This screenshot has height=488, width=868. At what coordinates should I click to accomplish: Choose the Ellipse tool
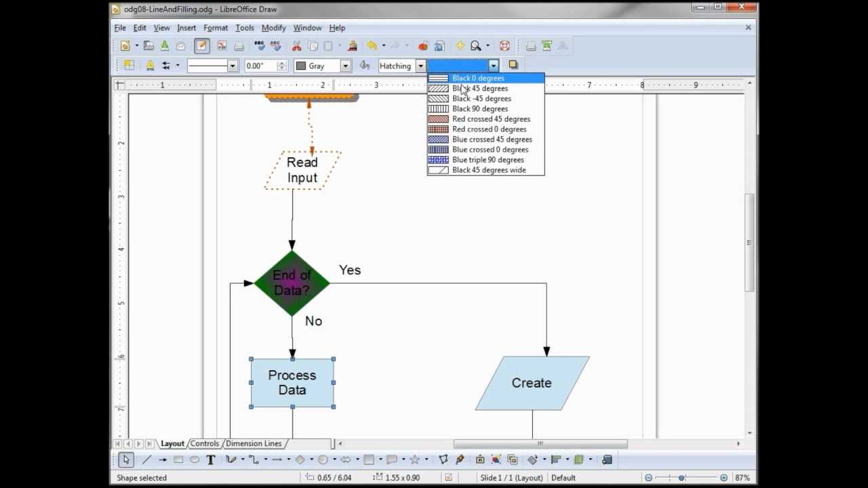[x=195, y=460]
